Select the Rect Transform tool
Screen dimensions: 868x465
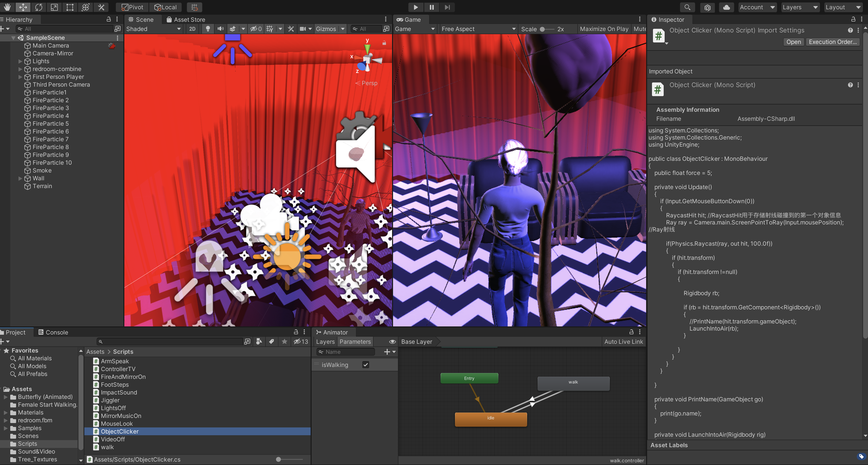click(x=70, y=7)
